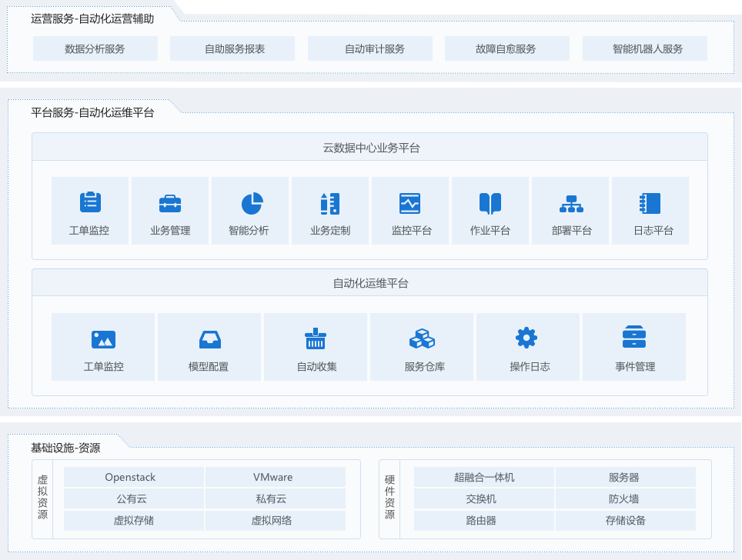The width and height of the screenshot is (742, 560).
Task: Select 防火墙 in 硬件资源 section
Action: [626, 498]
